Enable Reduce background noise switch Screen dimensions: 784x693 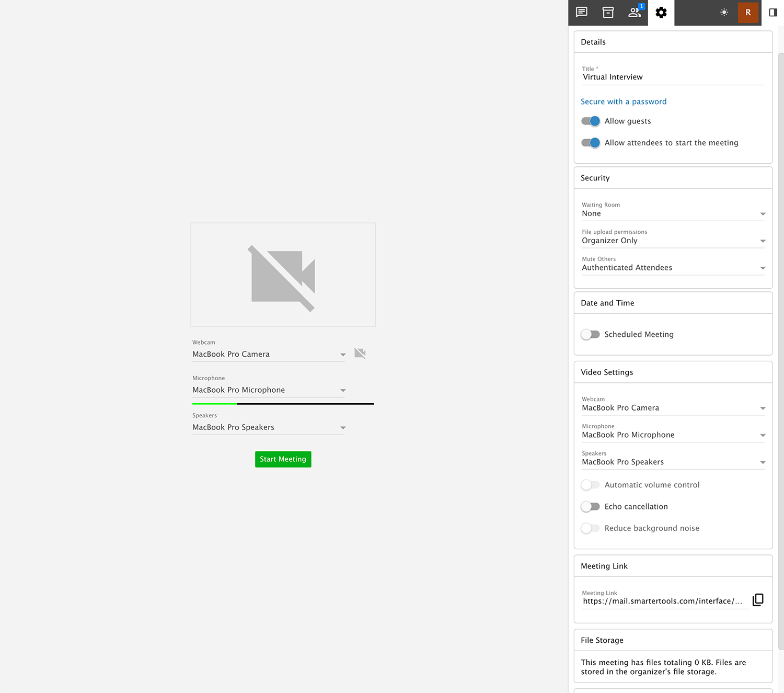[591, 528]
